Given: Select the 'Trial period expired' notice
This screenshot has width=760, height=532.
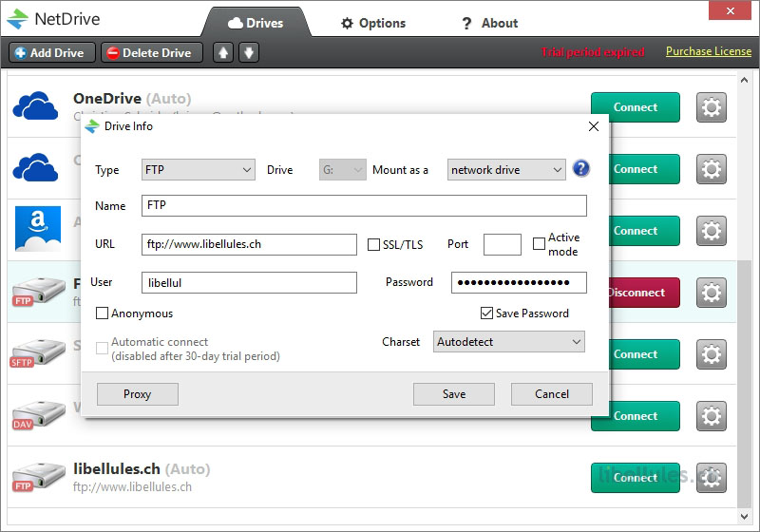Looking at the screenshot, I should coord(592,52).
